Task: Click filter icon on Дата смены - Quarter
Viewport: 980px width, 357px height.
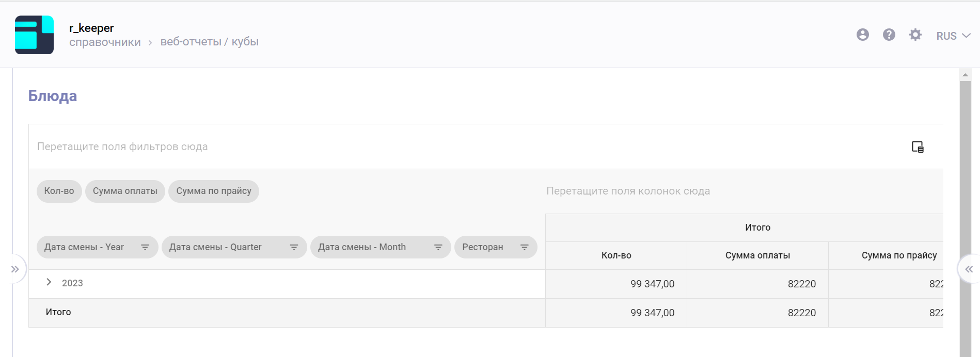Action: pos(294,247)
